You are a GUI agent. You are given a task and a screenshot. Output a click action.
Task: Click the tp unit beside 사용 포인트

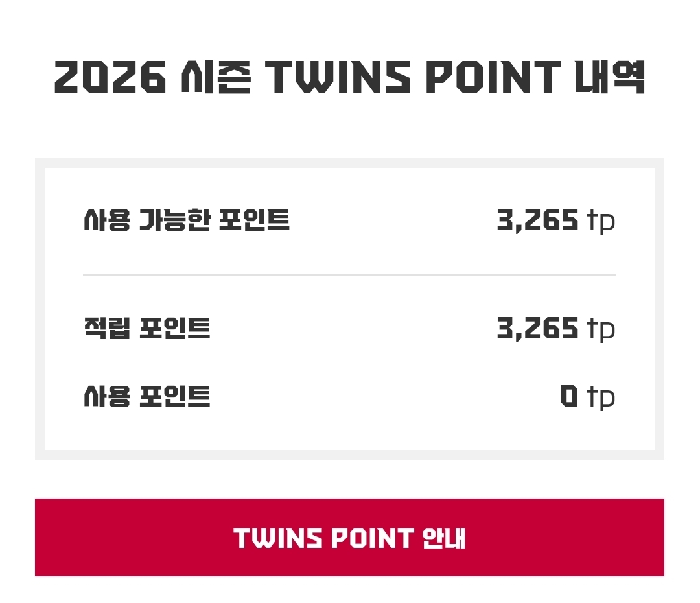coord(601,397)
